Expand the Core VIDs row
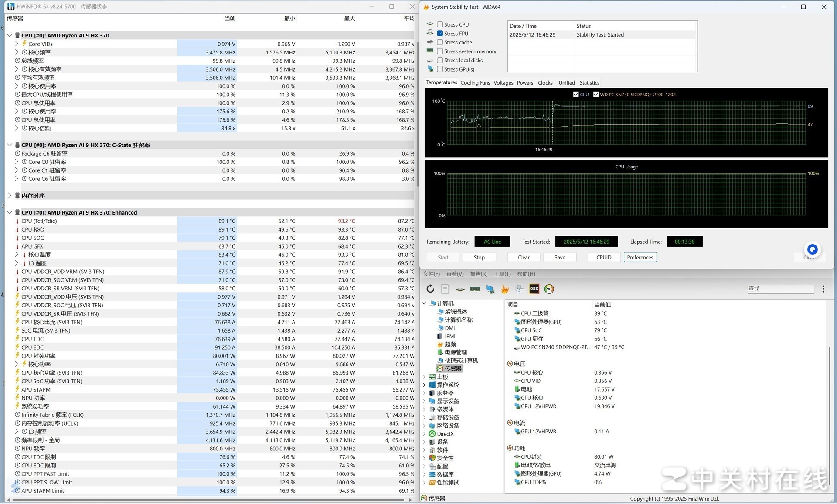This screenshot has width=837, height=504. tap(17, 44)
